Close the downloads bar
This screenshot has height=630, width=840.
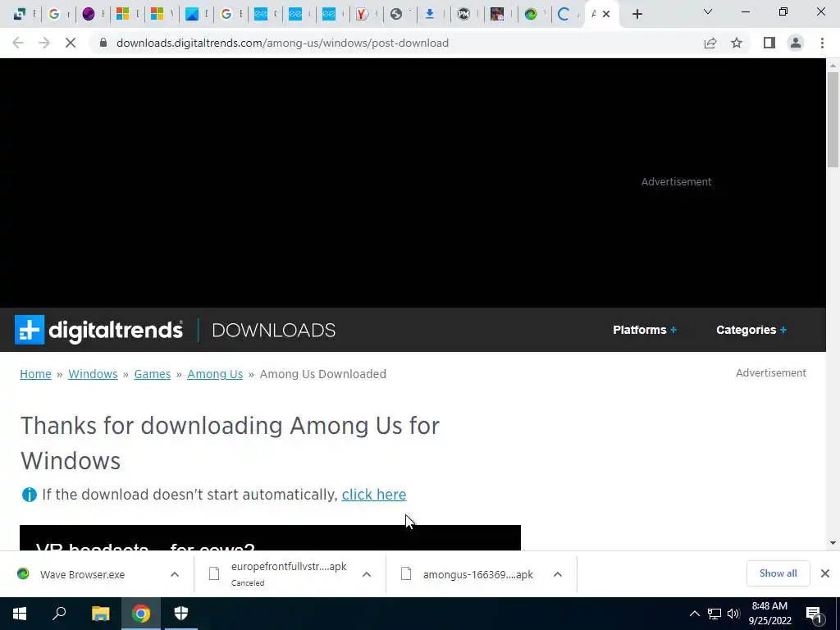point(825,573)
